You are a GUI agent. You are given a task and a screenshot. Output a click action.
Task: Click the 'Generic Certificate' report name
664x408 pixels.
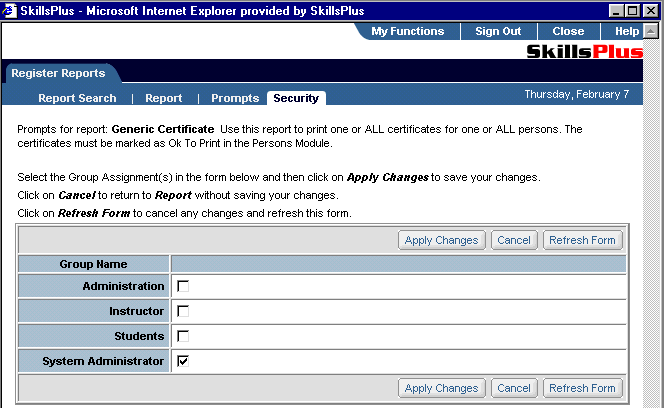coord(163,129)
